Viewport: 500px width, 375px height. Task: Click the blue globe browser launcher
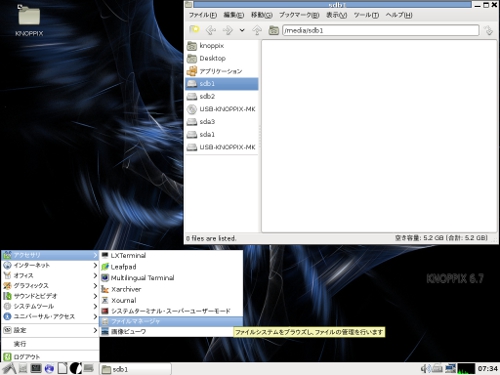click(49, 368)
